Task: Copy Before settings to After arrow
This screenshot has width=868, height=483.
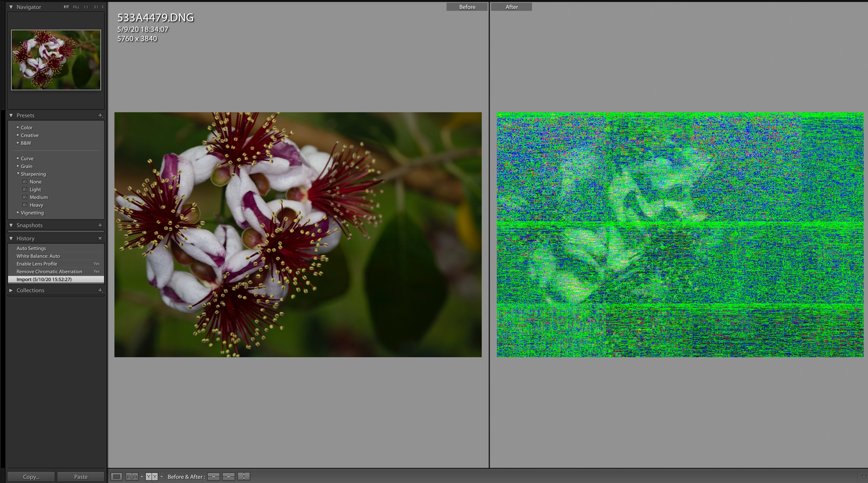Action: click(x=214, y=477)
